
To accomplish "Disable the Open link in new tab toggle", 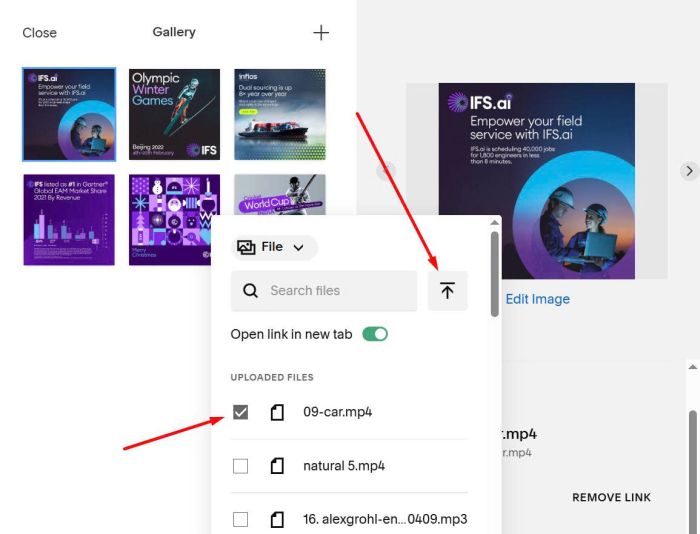I will point(374,334).
